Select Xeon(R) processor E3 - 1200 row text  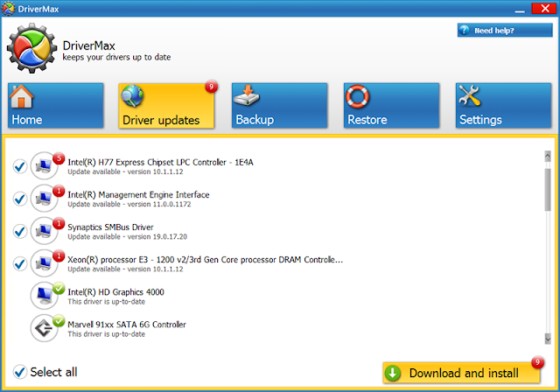[x=206, y=260]
